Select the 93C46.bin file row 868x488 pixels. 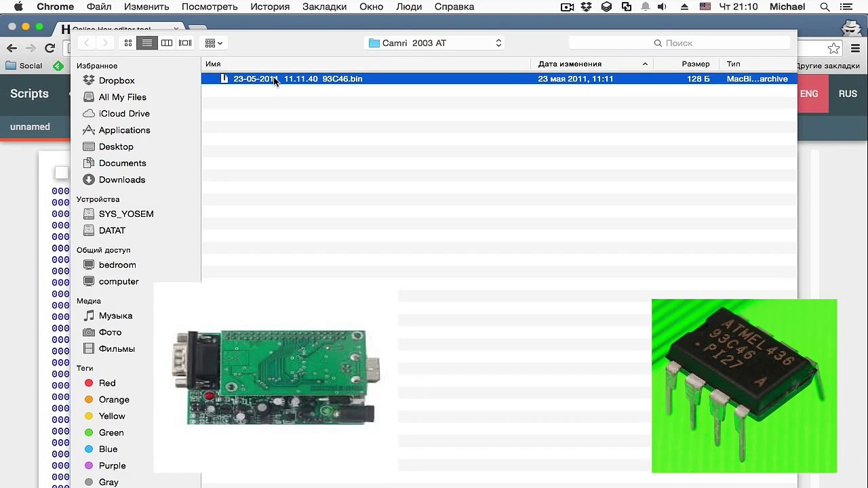[499, 79]
